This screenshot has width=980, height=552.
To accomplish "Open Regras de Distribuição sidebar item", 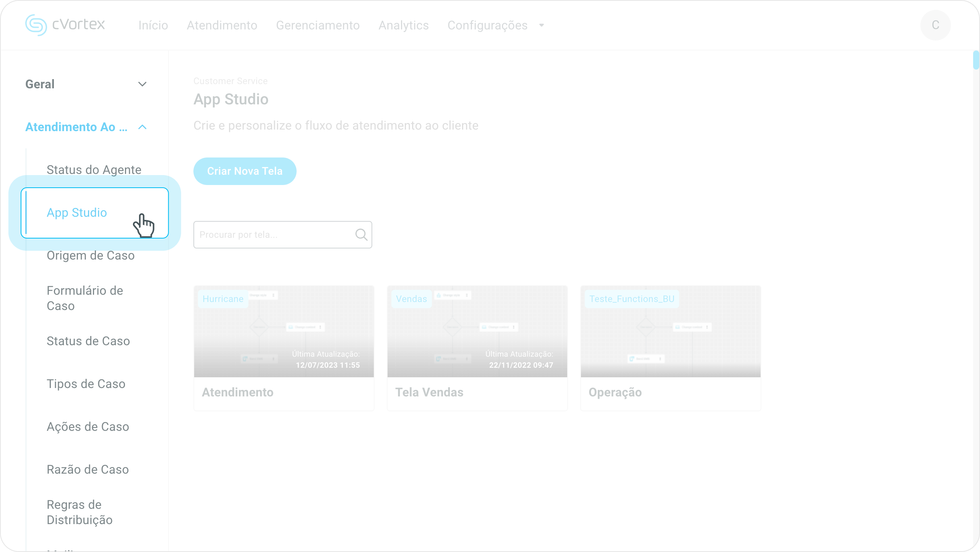I will coord(80,512).
